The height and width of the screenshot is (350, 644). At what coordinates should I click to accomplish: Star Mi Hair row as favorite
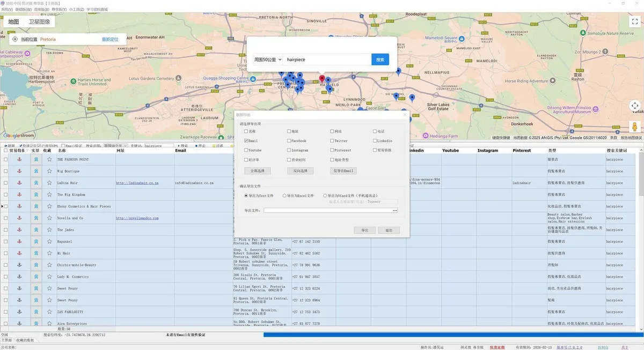(49, 253)
